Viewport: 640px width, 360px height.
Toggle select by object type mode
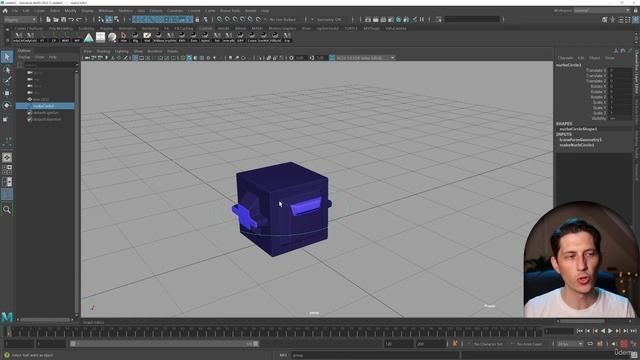(109, 19)
